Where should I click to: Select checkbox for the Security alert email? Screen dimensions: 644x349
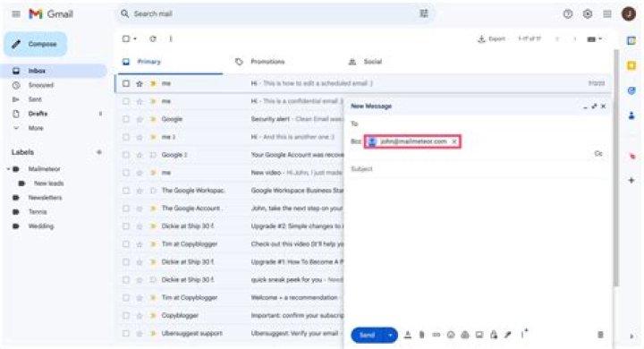pyautogui.click(x=126, y=119)
